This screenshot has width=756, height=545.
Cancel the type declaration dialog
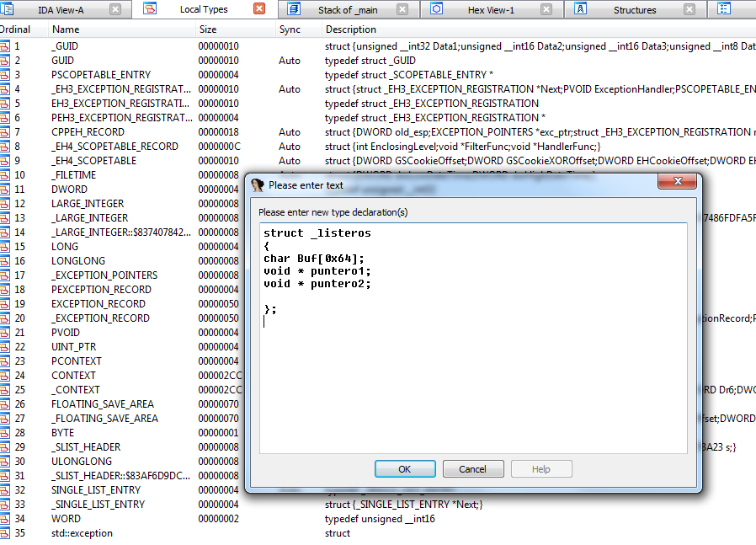[x=473, y=469]
